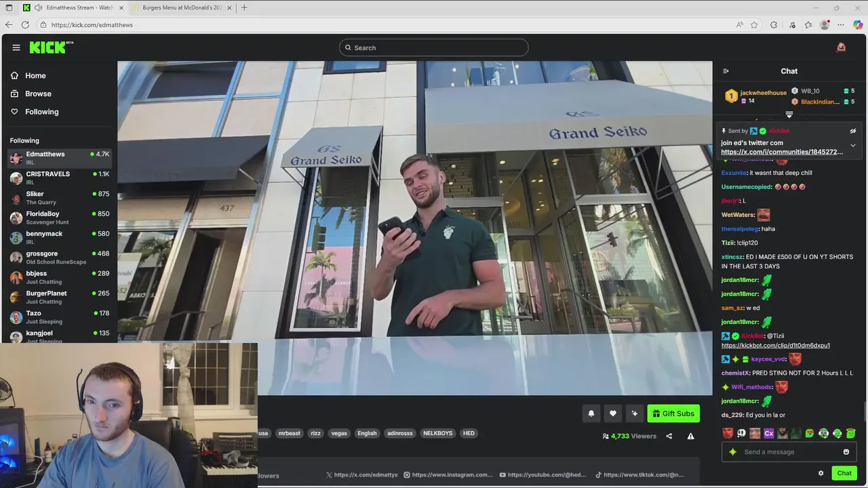Select Edmatthews channel in Following list
Image resolution: width=868 pixels, height=488 pixels.
[x=59, y=158]
